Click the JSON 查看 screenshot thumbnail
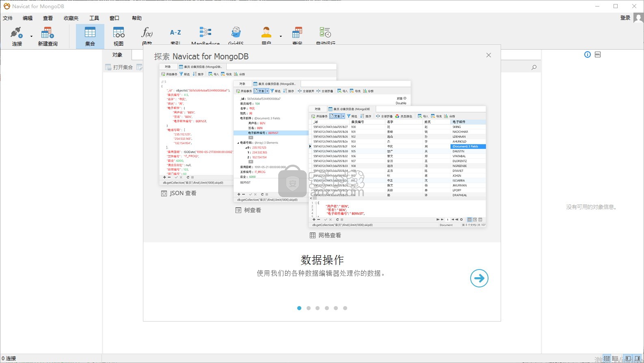The width and height of the screenshot is (644, 363). point(197,124)
